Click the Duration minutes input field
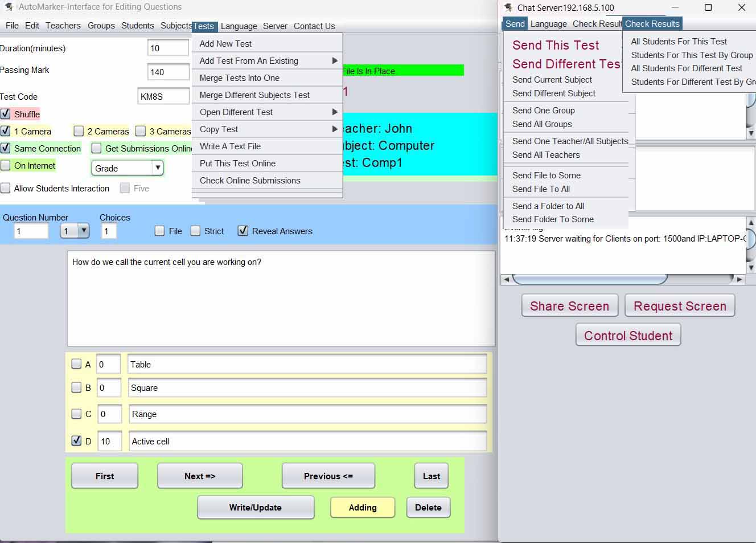Viewport: 756px width, 543px height. pos(168,48)
